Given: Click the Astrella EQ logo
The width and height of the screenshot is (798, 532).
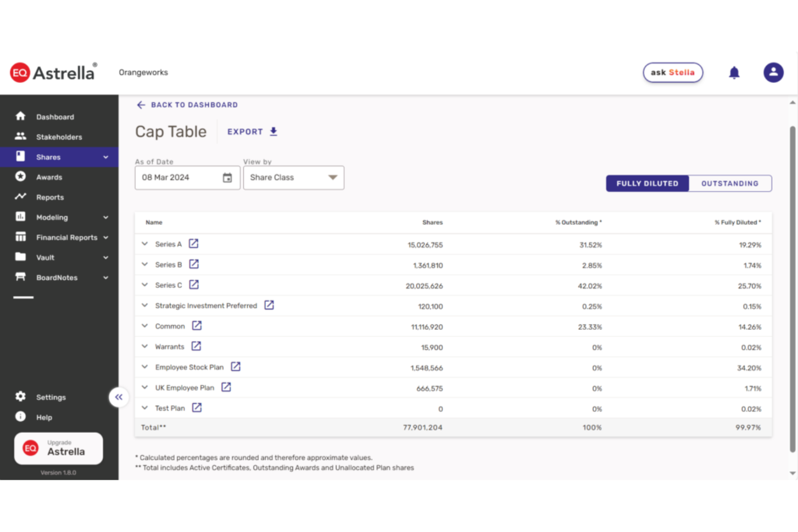Looking at the screenshot, I should click(x=53, y=72).
